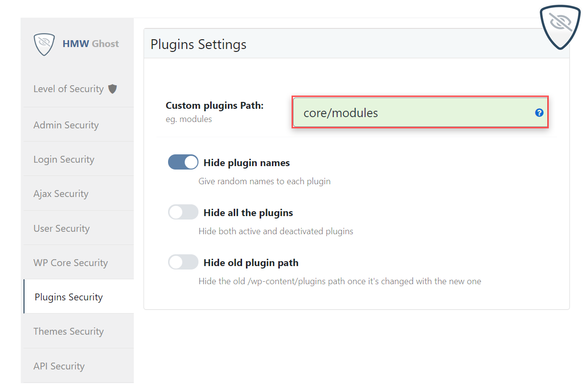Image resolution: width=588 pixels, height=392 pixels.
Task: Select the Plugins Security sidebar item
Action: [69, 297]
